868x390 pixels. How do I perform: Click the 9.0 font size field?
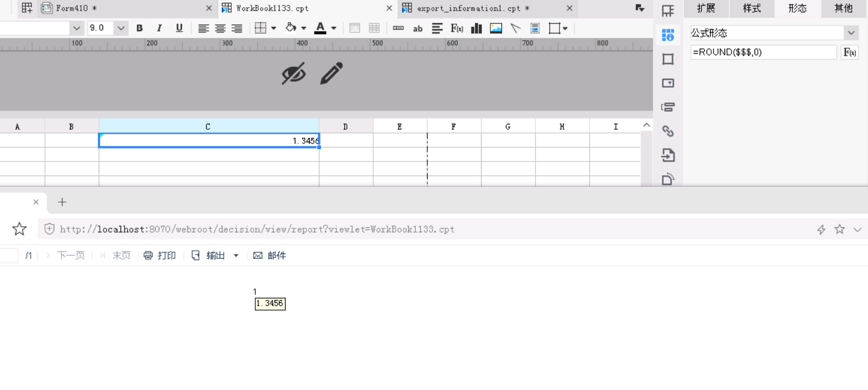(x=101, y=28)
